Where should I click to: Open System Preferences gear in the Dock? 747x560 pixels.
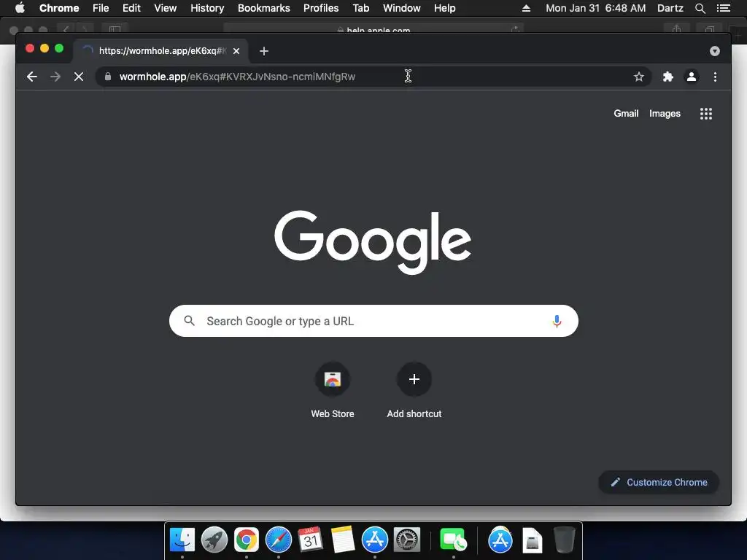(407, 540)
